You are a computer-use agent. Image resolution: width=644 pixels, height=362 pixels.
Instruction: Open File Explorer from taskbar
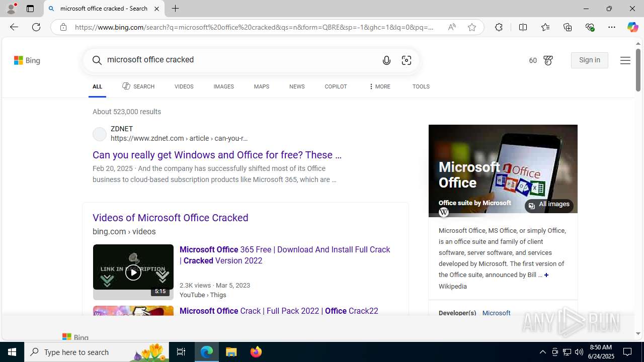[x=231, y=352]
